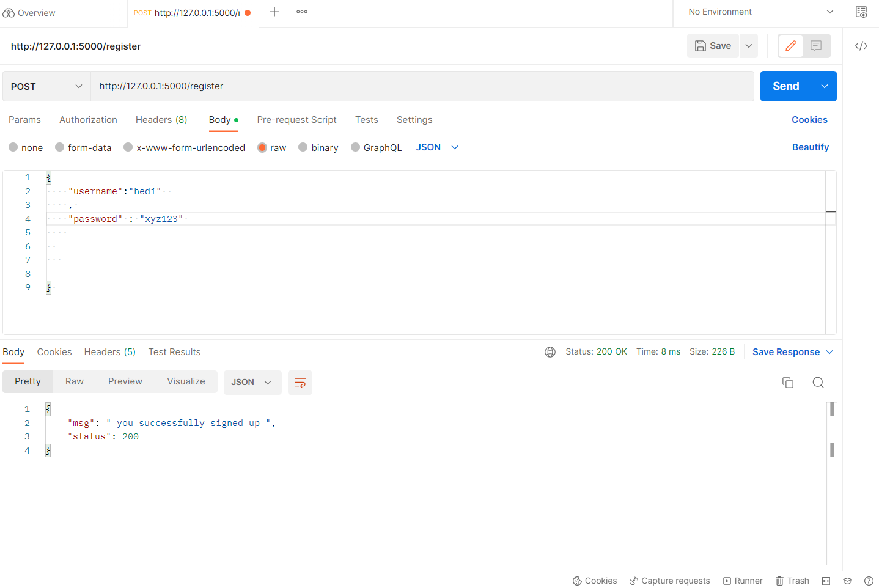Open the code snippet panel

click(x=861, y=45)
